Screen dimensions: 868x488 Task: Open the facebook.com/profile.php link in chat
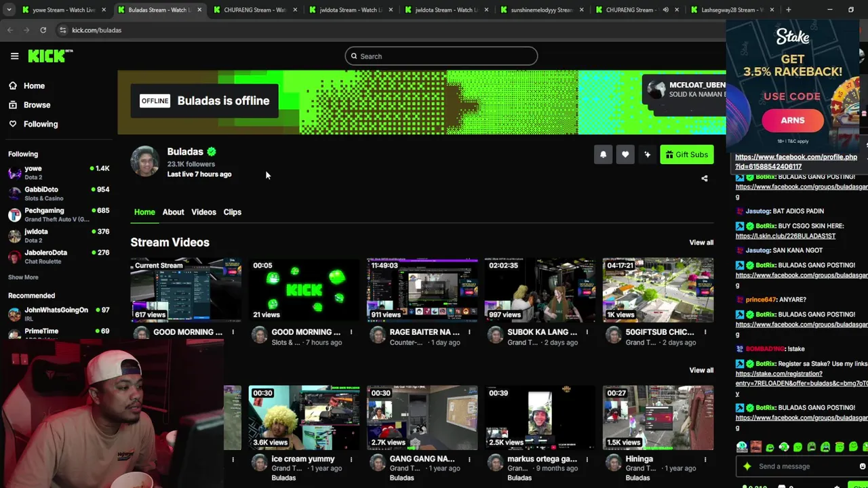tap(795, 161)
